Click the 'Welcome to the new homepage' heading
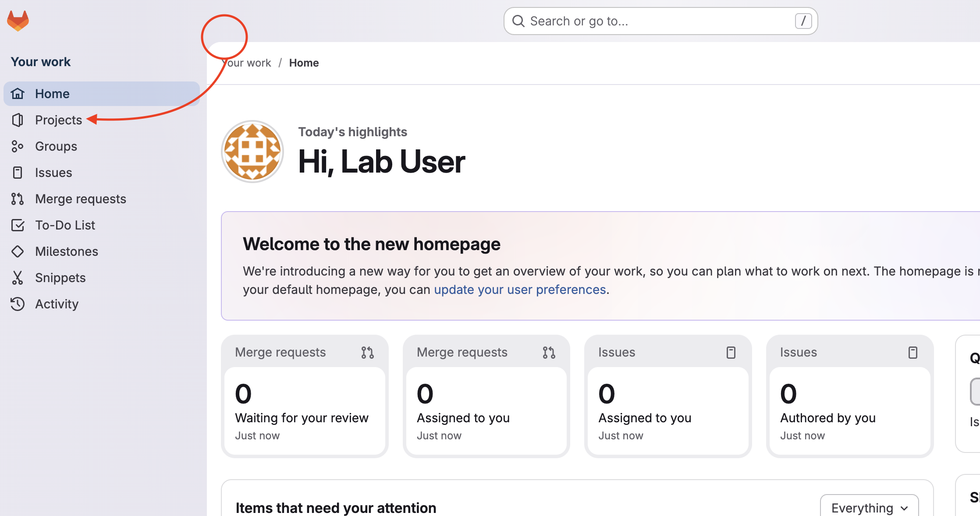Image resolution: width=980 pixels, height=516 pixels. 372,244
